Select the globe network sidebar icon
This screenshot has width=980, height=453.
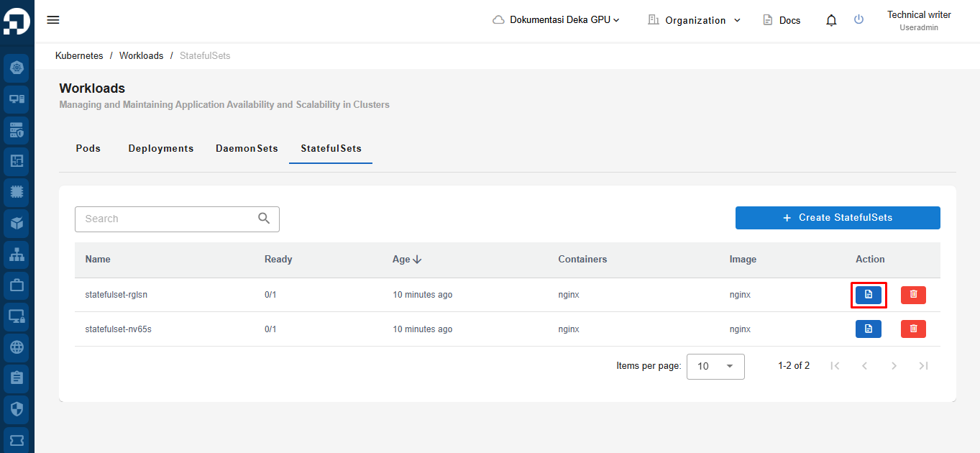click(17, 347)
